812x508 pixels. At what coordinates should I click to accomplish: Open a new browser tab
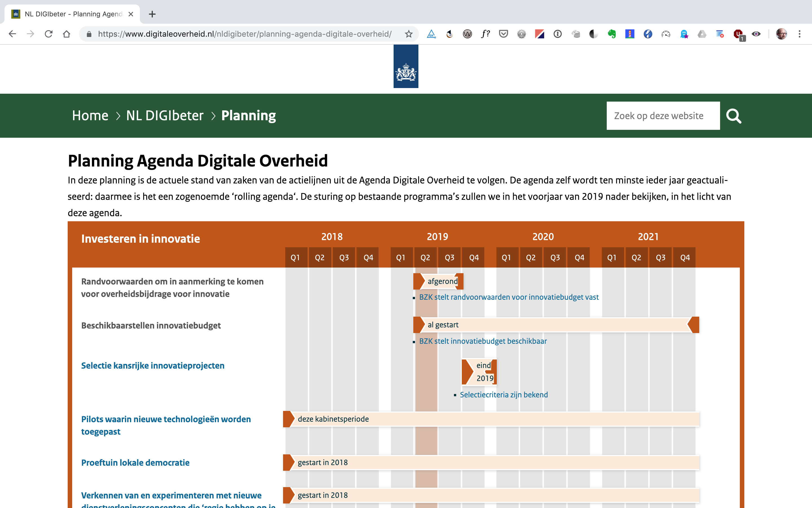click(152, 14)
